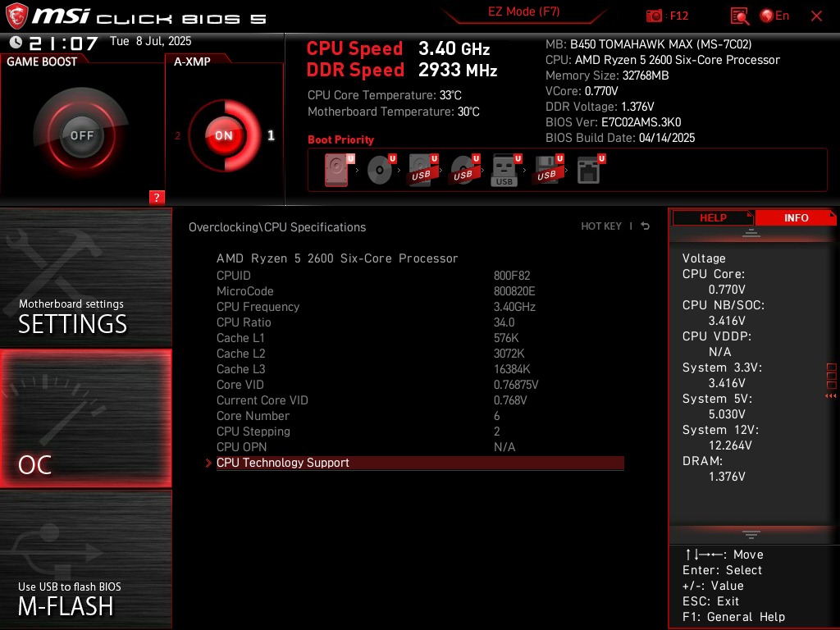Click the back arrow next to HOT KEY
The image size is (840, 630).
pyautogui.click(x=646, y=226)
